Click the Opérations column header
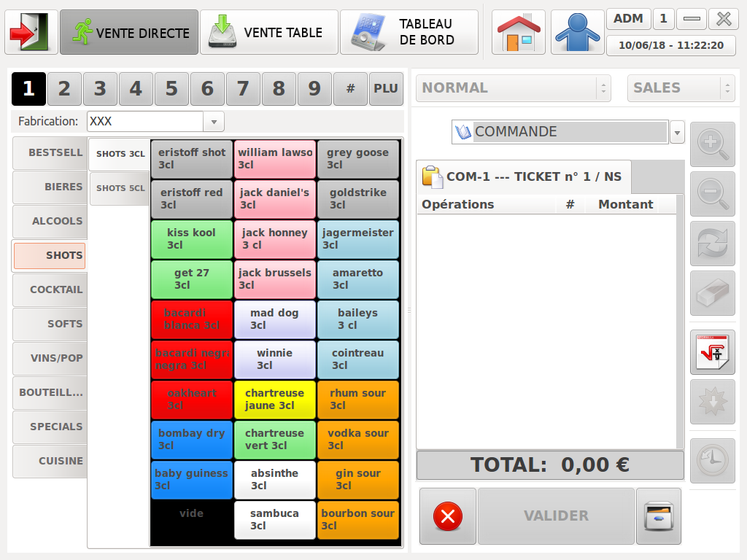 (486, 204)
